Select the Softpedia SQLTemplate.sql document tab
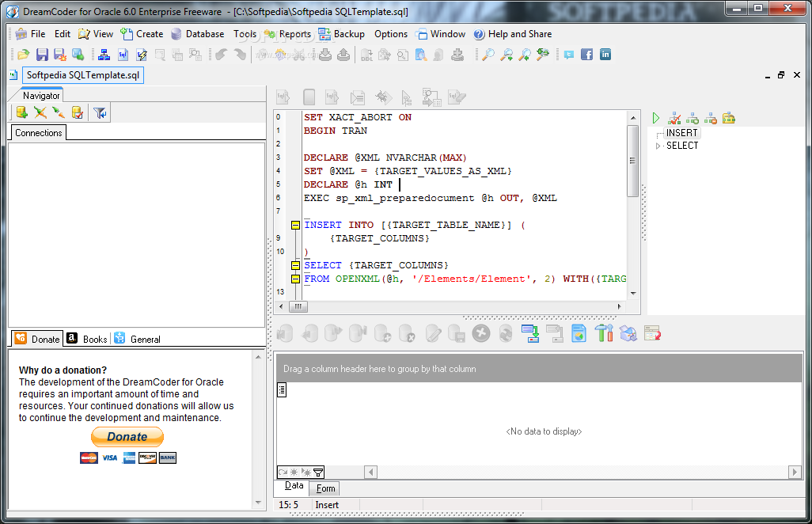 point(83,75)
